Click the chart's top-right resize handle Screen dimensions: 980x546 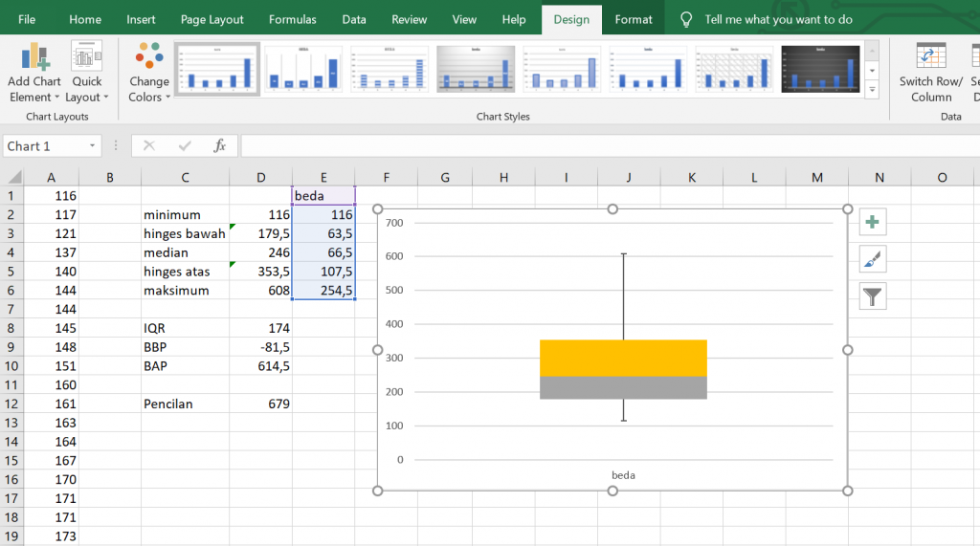(x=848, y=208)
